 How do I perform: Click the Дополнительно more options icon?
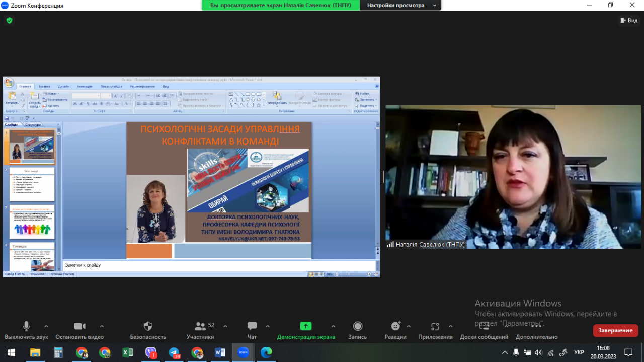point(536,326)
